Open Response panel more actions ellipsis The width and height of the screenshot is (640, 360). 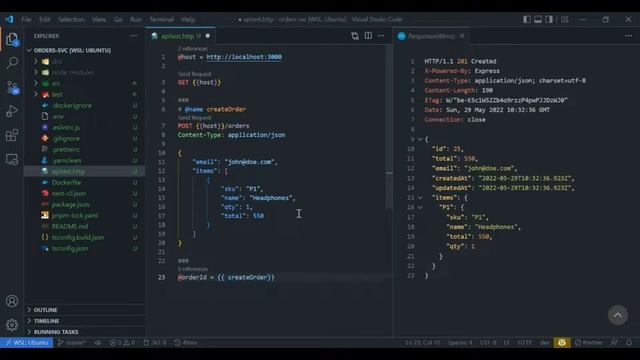click(x=628, y=36)
